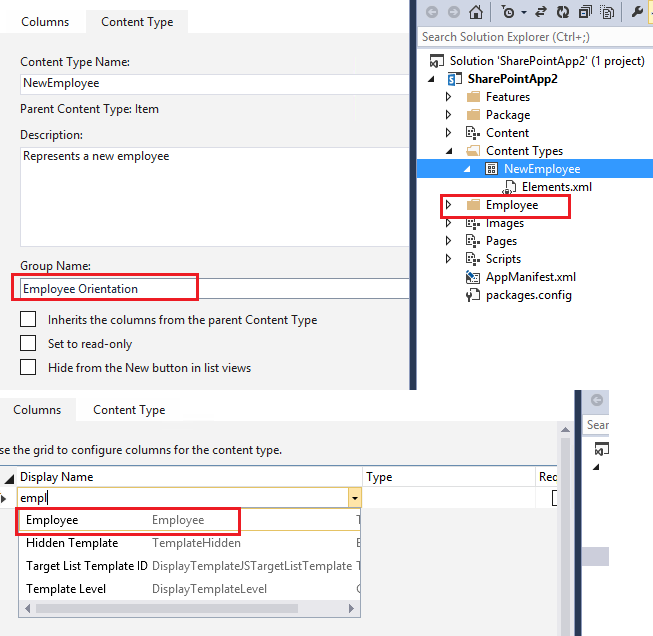Screen dimensions: 653x636
Task: Open Content Type tab above the columns grid
Action: tap(129, 410)
